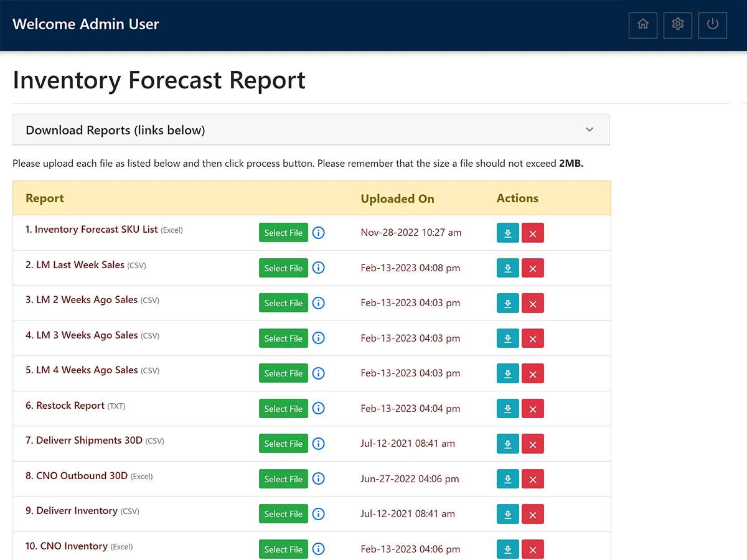Screen dimensions: 747x560
Task: Delete the Inventory Forecast SKU List file
Action: point(533,233)
